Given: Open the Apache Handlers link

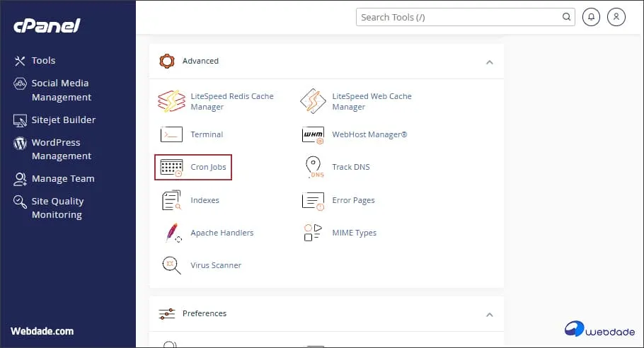Looking at the screenshot, I should click(222, 233).
